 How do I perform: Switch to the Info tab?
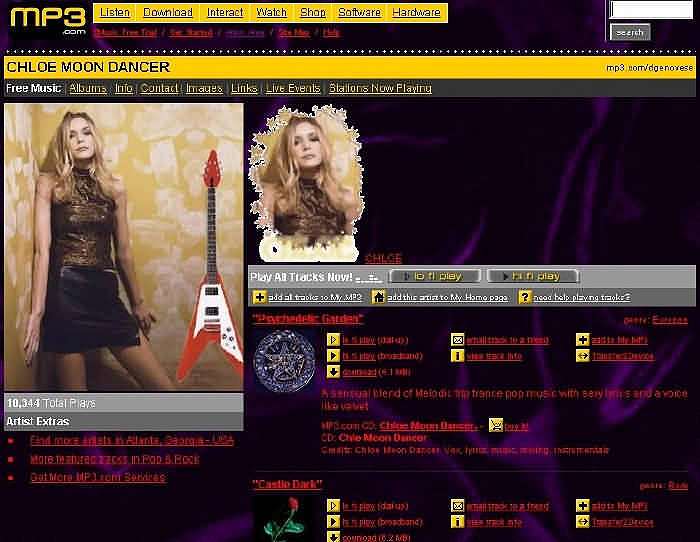(124, 88)
